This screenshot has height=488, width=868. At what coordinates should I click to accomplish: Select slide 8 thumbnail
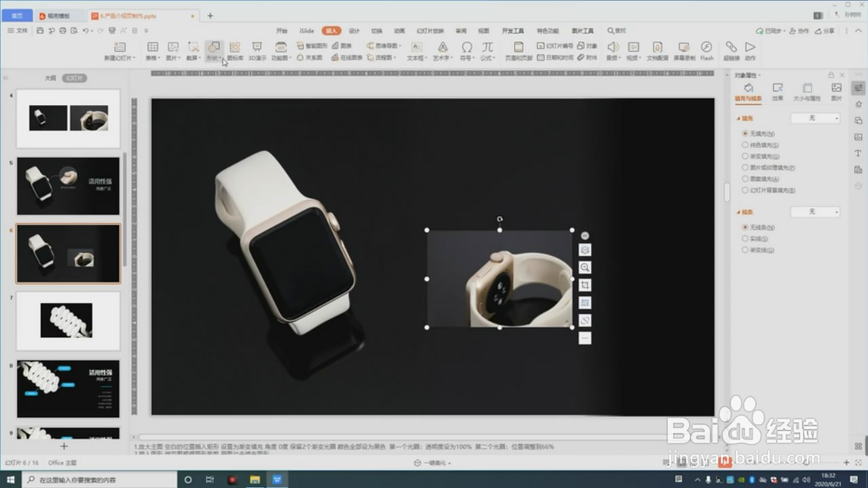tap(68, 388)
